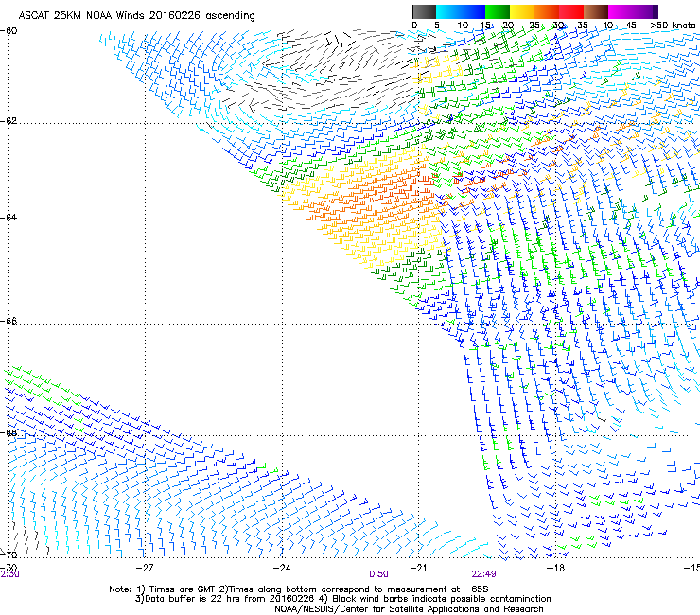Click the '25' label under the color scale
The height and width of the screenshot is (615, 700).
pos(534,26)
